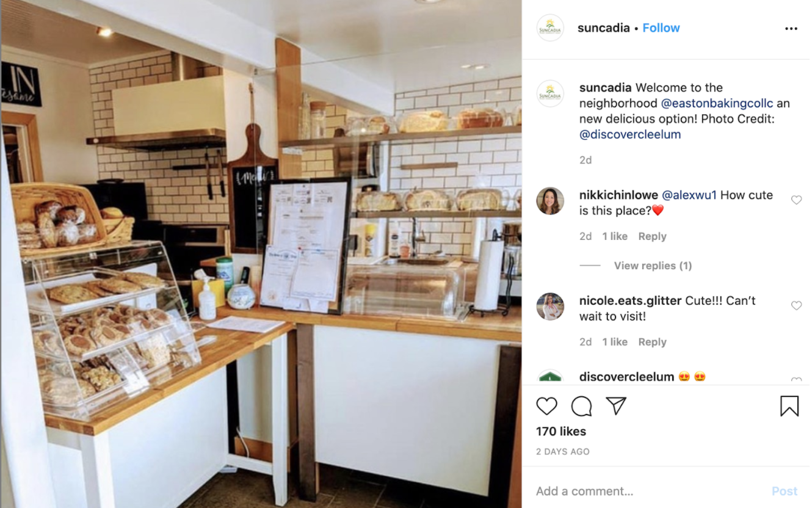Open comments with the speech bubble icon
Viewport: 812px width, 508px height.
(x=581, y=406)
